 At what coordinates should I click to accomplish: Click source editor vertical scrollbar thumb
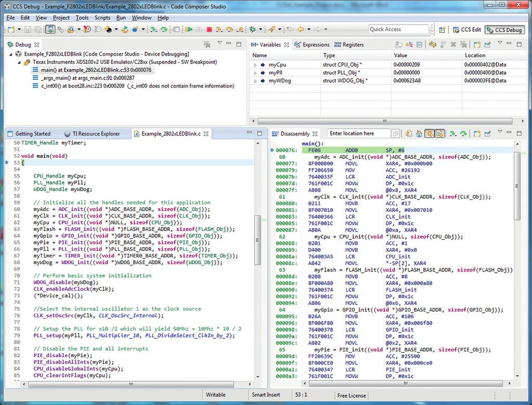coord(258,240)
